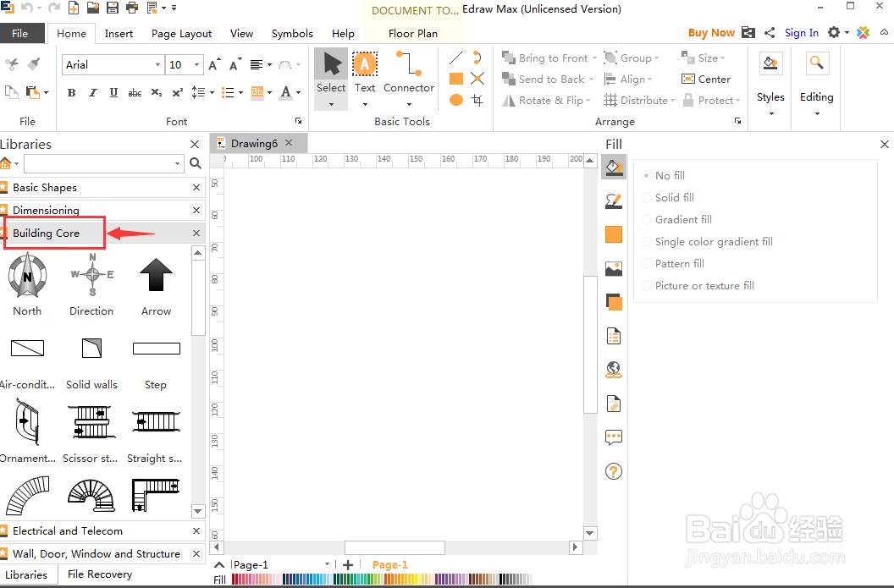Pick the ellipse shape tool
This screenshot has width=894, height=588.
pos(456,101)
